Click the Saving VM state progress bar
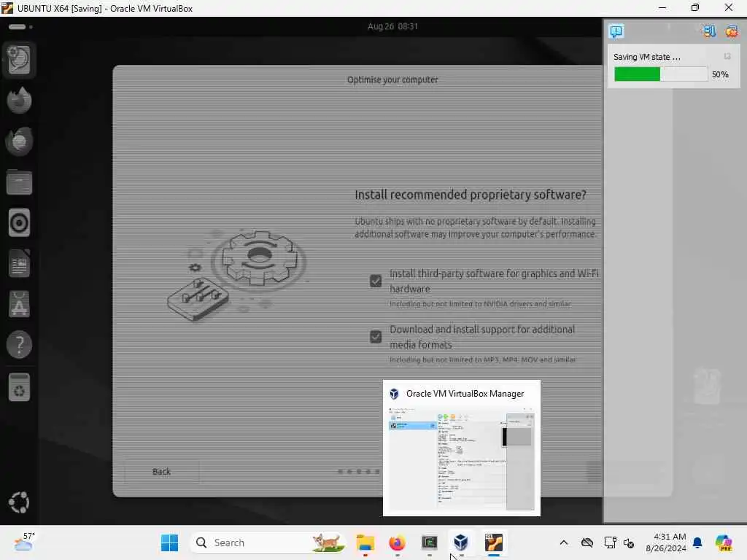The height and width of the screenshot is (560, 747). pos(661,74)
